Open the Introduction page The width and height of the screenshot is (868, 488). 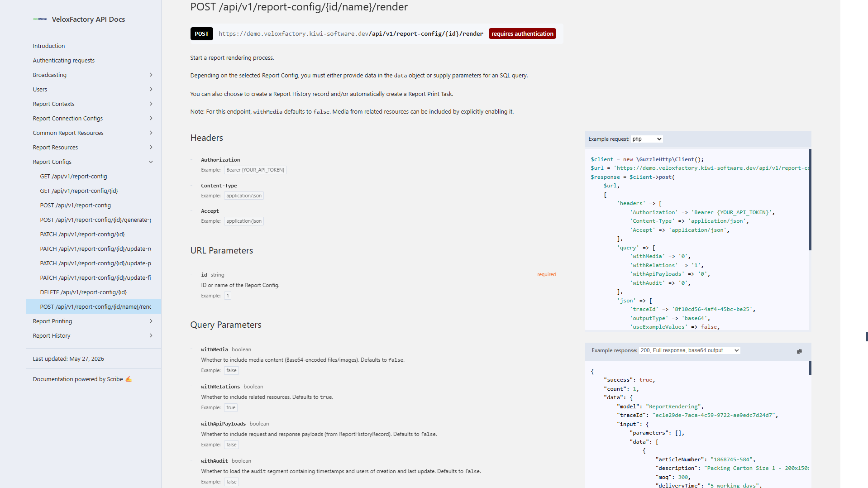click(49, 46)
